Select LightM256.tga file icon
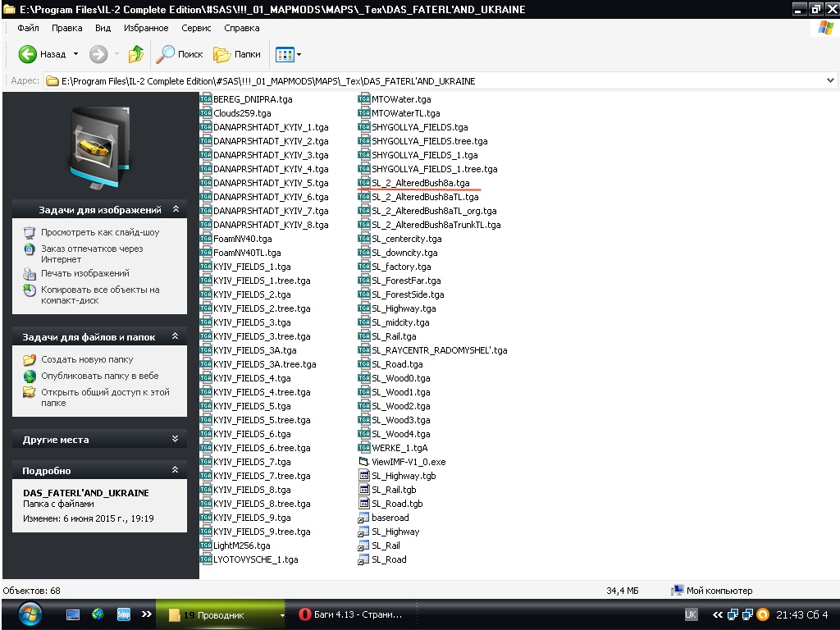The image size is (840, 630). 206,546
